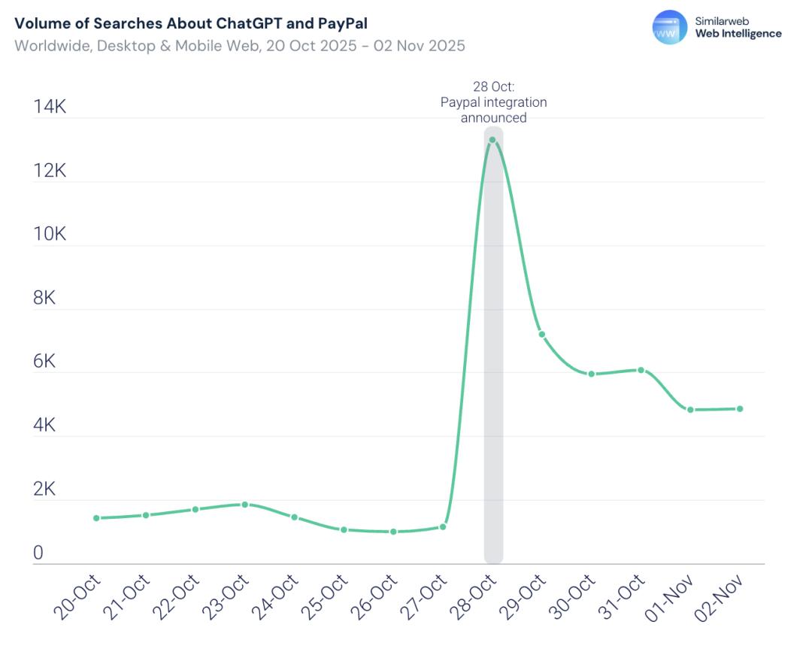Image resolution: width=812 pixels, height=664 pixels.
Task: Click the 01-Nov data point
Action: 690,410
